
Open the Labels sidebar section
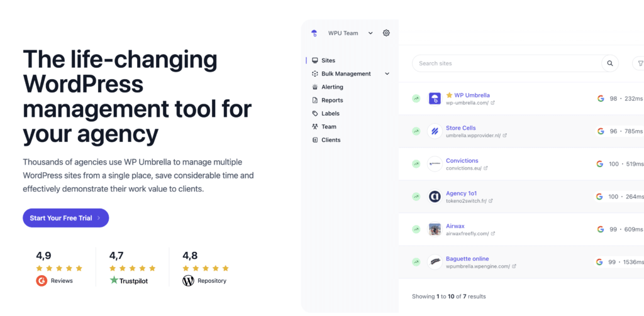(x=330, y=113)
